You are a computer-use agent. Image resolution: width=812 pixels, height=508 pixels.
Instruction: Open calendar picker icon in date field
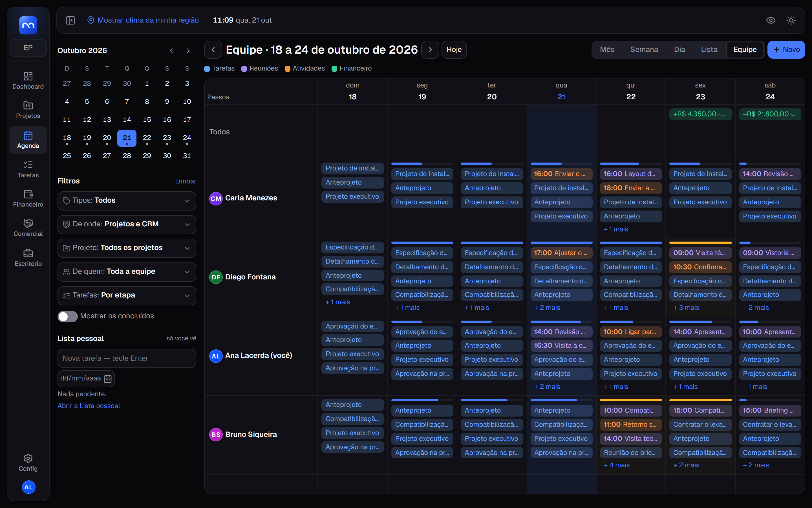pyautogui.click(x=108, y=379)
